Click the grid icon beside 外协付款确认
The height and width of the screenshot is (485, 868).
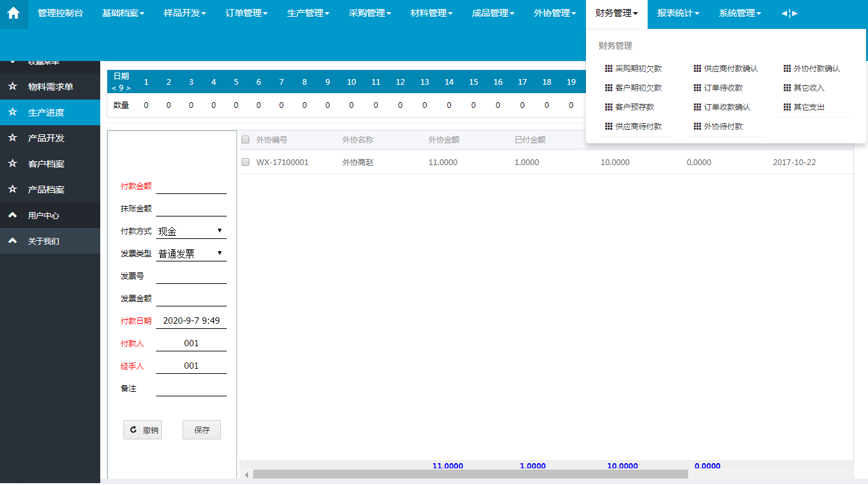coord(787,69)
